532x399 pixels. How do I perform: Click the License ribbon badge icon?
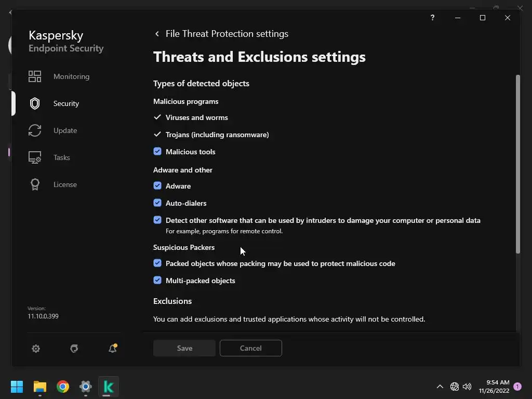(x=35, y=184)
